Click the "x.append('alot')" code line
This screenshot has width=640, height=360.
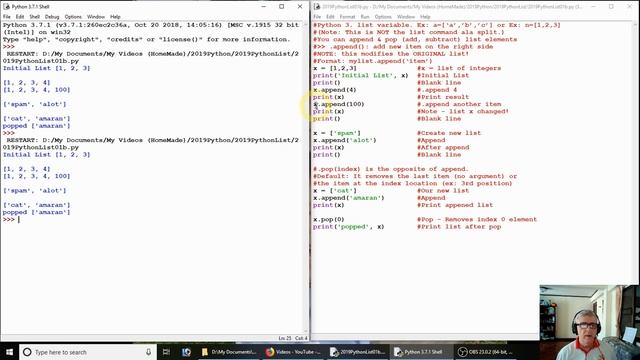point(344,140)
